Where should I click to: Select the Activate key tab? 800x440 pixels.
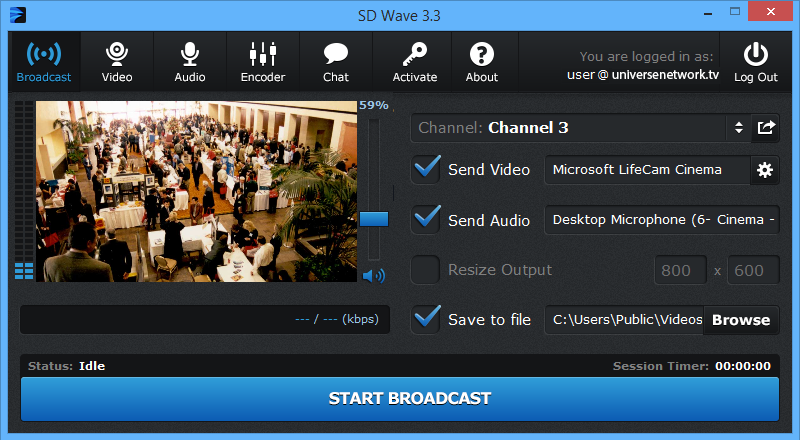414,62
